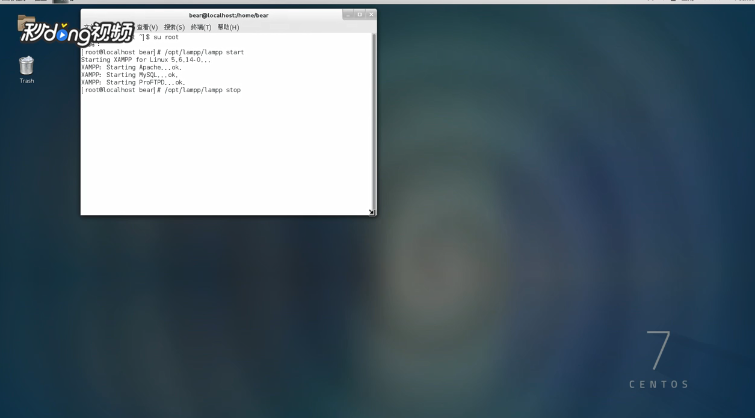The height and width of the screenshot is (418, 755).
Task: Click the '/opt/lampp/lampp stop' command line
Action: coord(161,90)
